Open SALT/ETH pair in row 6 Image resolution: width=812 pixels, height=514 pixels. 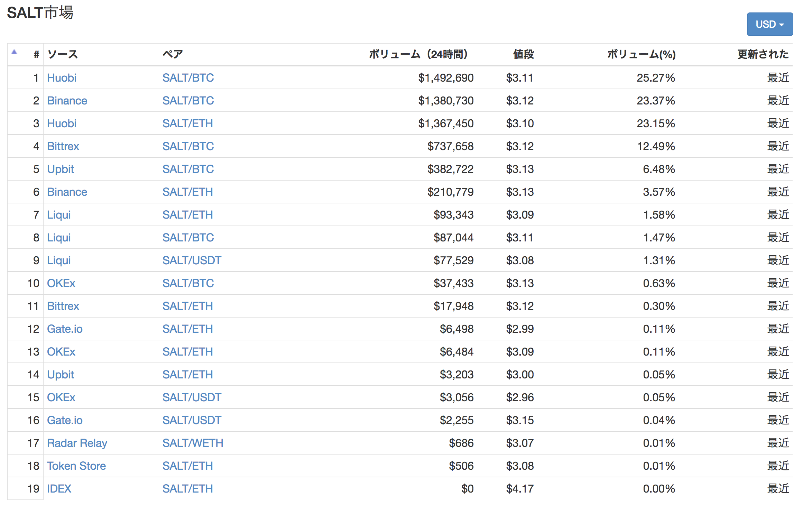[188, 192]
